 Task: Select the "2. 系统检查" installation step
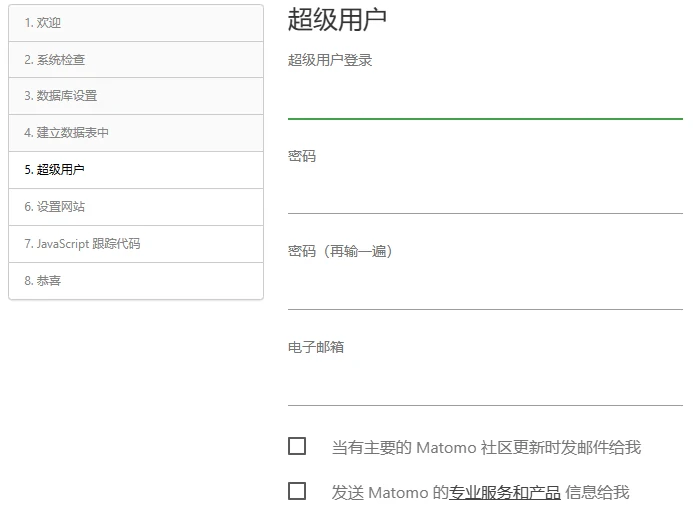click(55, 60)
